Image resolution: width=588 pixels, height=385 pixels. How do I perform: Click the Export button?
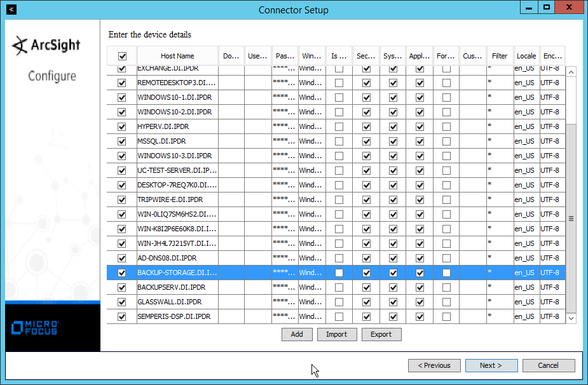[x=381, y=334]
